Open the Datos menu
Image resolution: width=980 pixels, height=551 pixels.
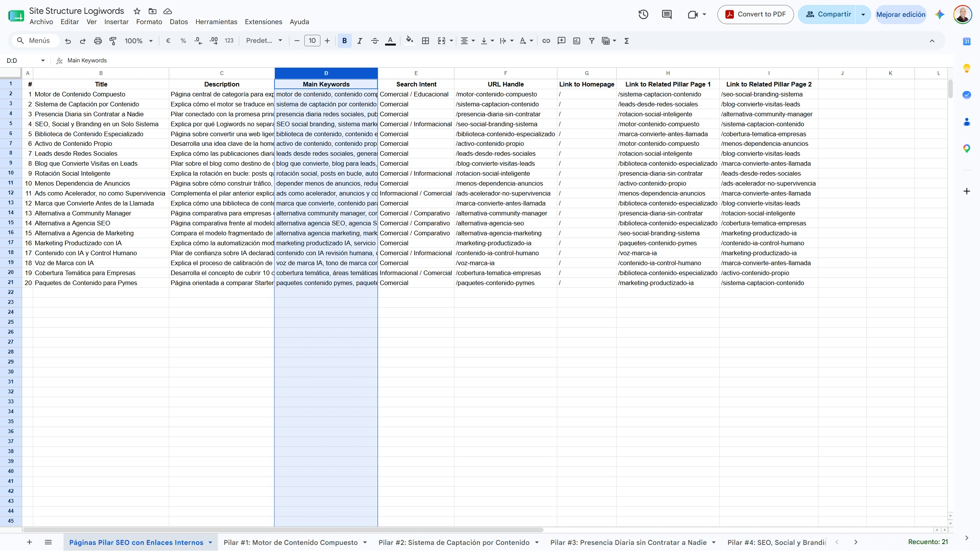[179, 22]
